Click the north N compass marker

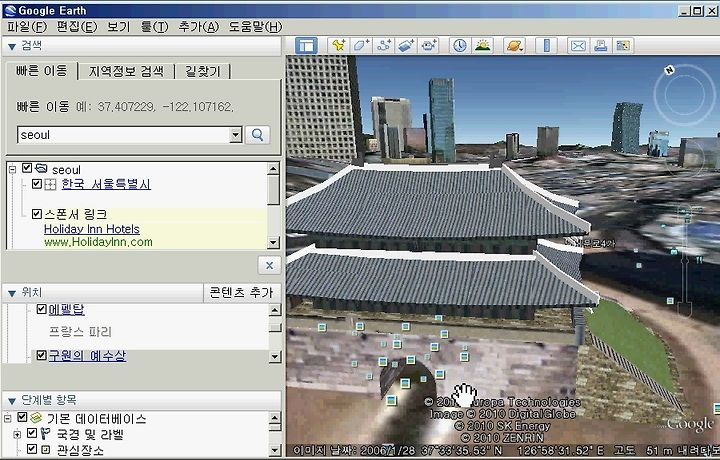coord(669,70)
